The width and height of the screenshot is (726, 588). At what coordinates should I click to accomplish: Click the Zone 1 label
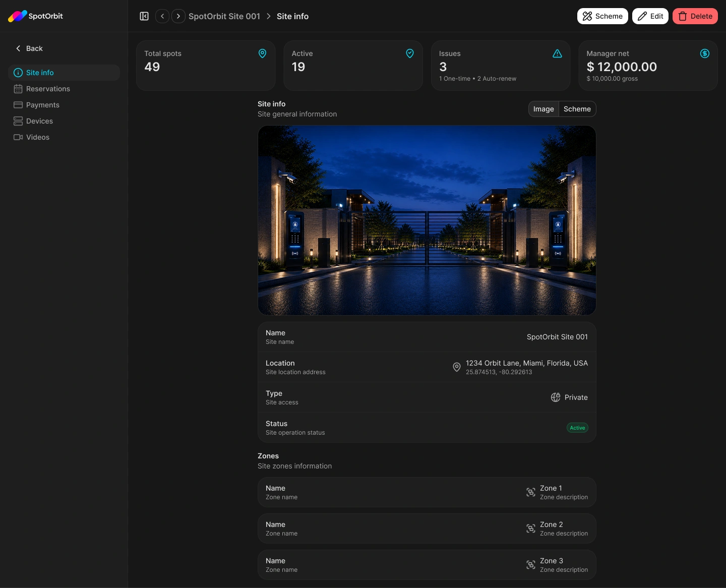[551, 488]
